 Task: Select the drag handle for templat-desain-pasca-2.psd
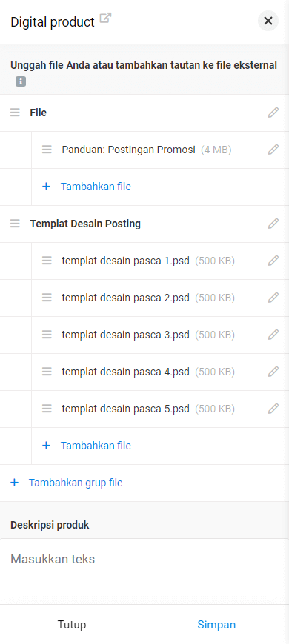pyautogui.click(x=47, y=298)
